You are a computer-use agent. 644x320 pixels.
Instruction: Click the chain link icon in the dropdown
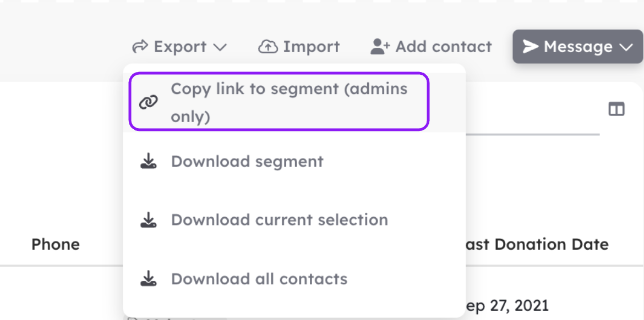(148, 103)
